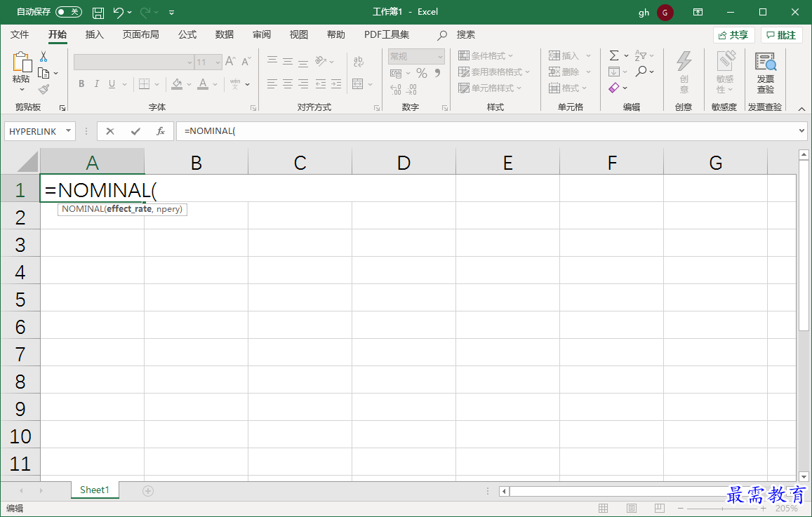Click the Paste clipboard icon
Screen dimensions: 812x517
pyautogui.click(x=22, y=62)
